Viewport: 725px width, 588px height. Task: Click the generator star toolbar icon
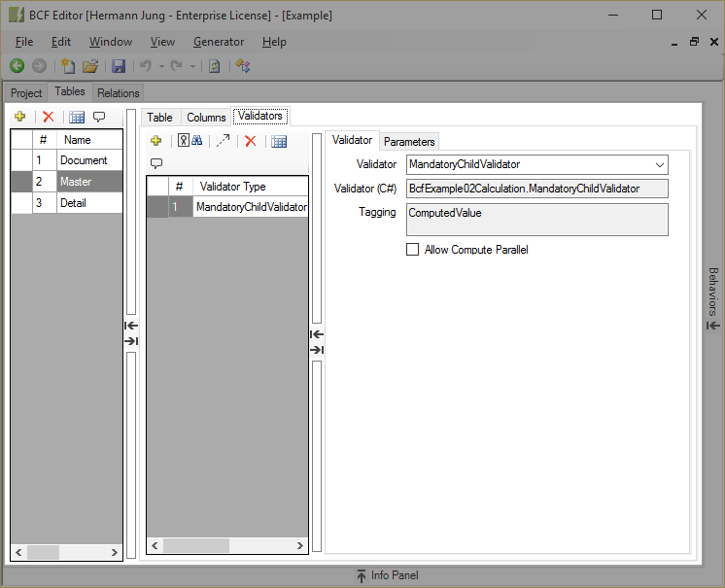[x=243, y=66]
